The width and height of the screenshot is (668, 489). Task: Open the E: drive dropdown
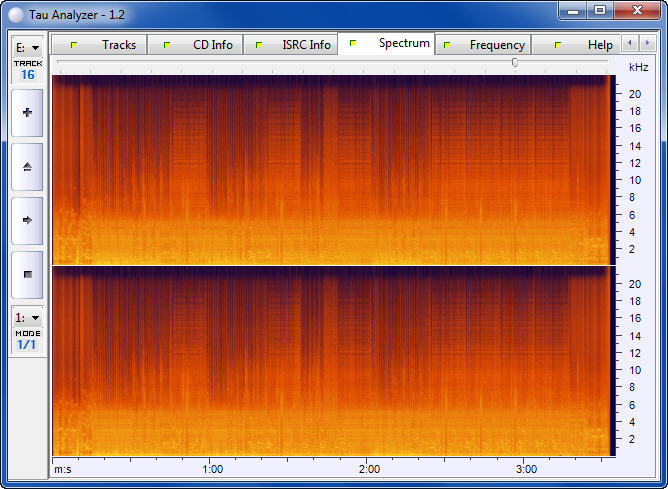(x=27, y=47)
